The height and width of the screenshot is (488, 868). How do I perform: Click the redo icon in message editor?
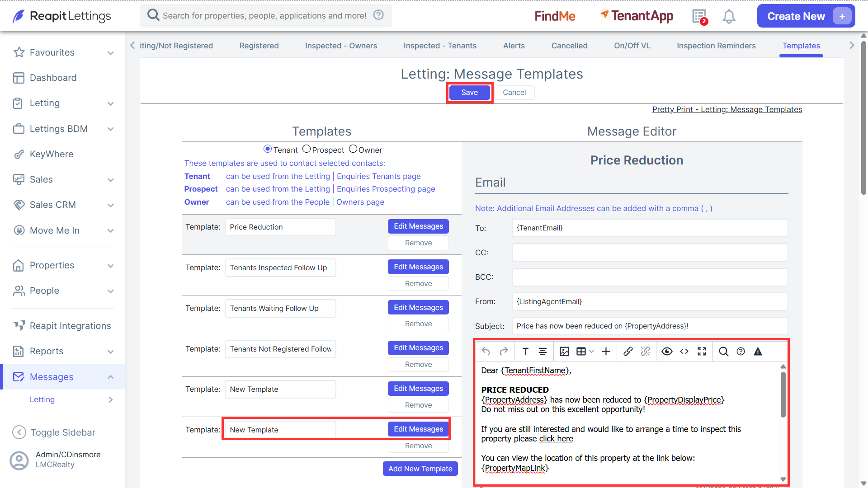(x=504, y=352)
